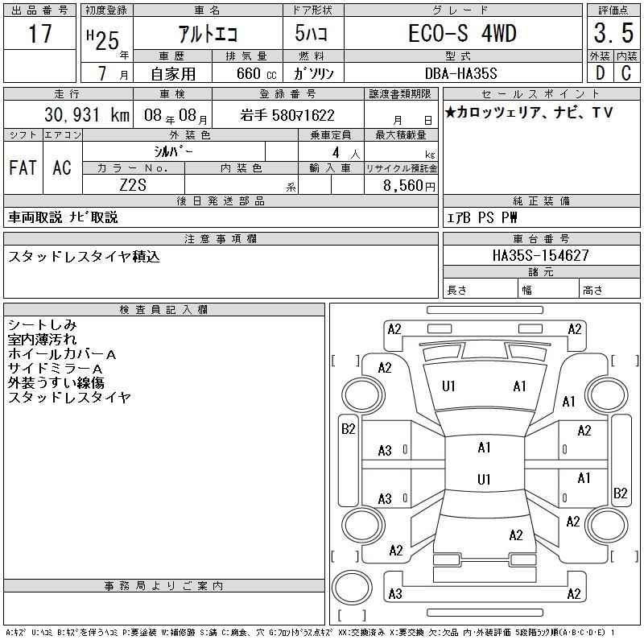
Task: Select door shape value 5ハコ
Action: (311, 33)
